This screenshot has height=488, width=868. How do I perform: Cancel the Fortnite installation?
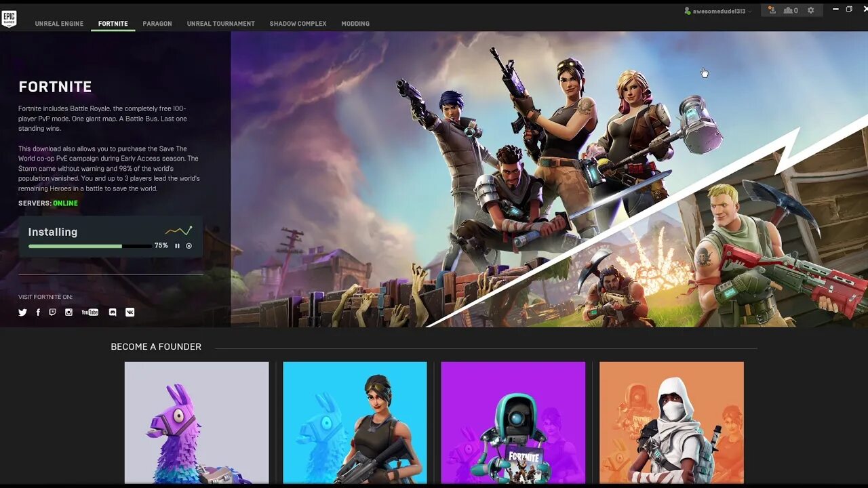click(x=189, y=246)
